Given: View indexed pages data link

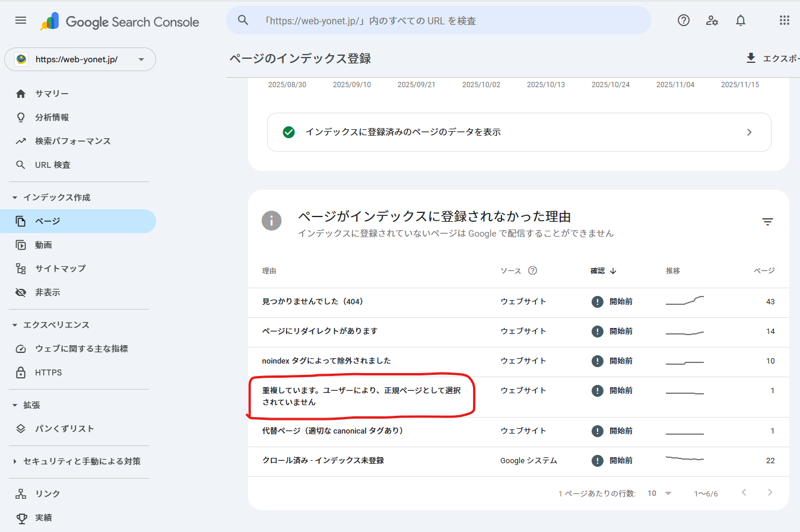Looking at the screenshot, I should pos(519,132).
